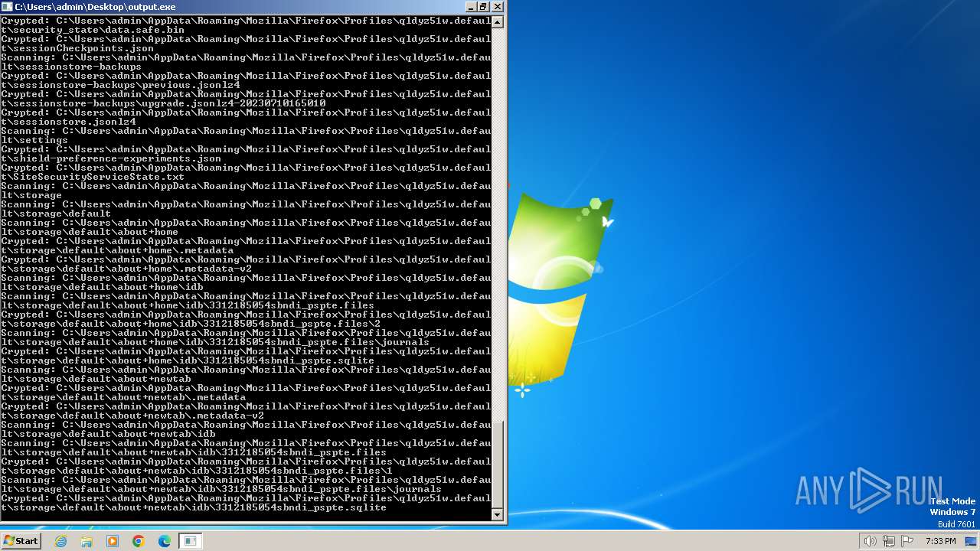Open the network status tray icon
980x551 pixels.
(x=888, y=541)
